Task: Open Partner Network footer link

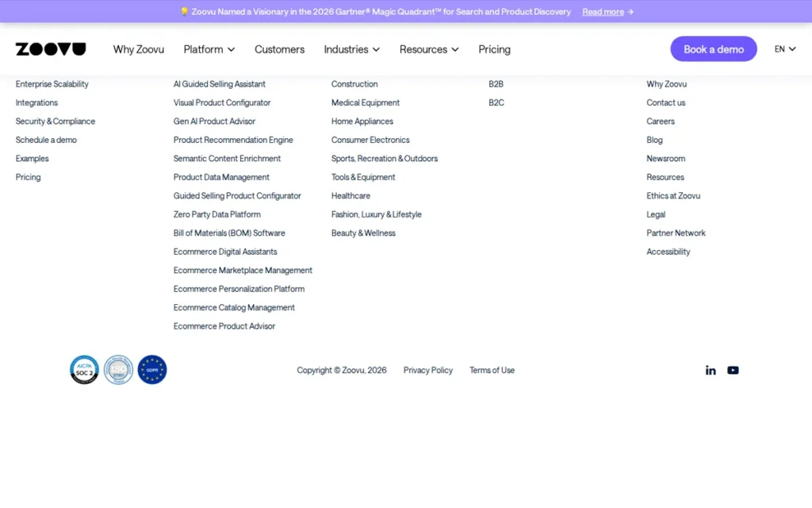Action: coord(676,233)
